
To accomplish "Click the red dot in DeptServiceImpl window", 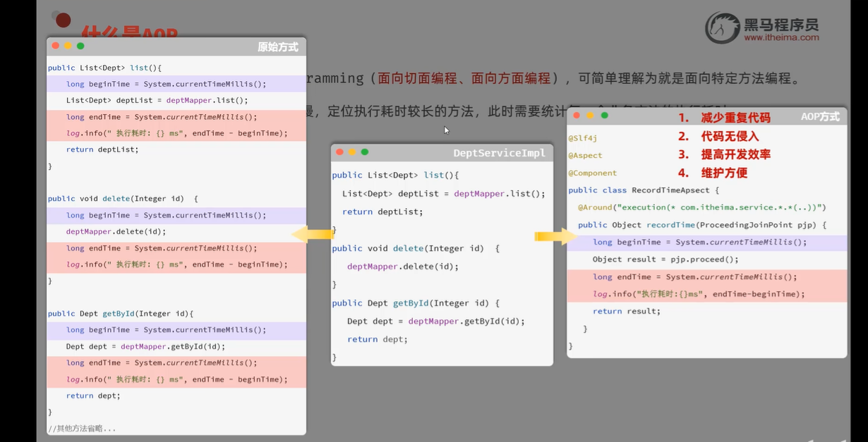I will point(340,152).
